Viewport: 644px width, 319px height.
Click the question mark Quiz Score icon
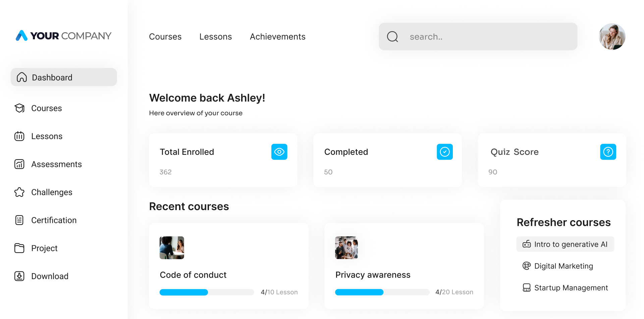[x=608, y=152]
